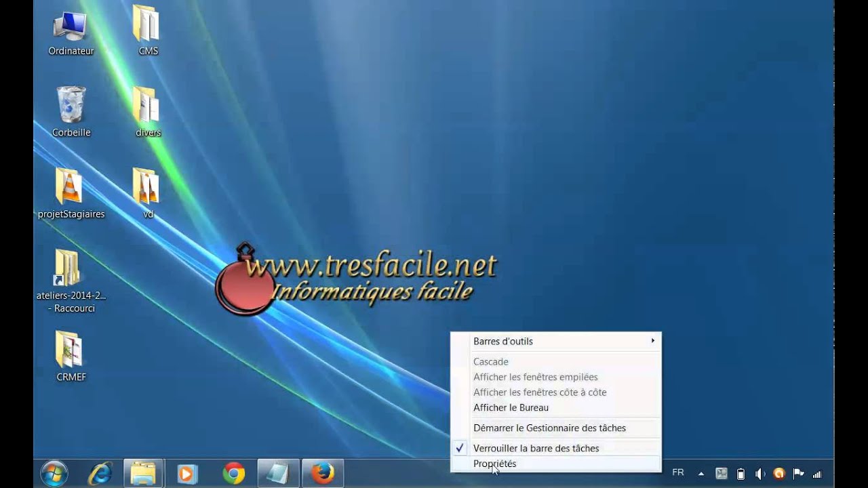Open the network signal tray icon

[x=817, y=474]
